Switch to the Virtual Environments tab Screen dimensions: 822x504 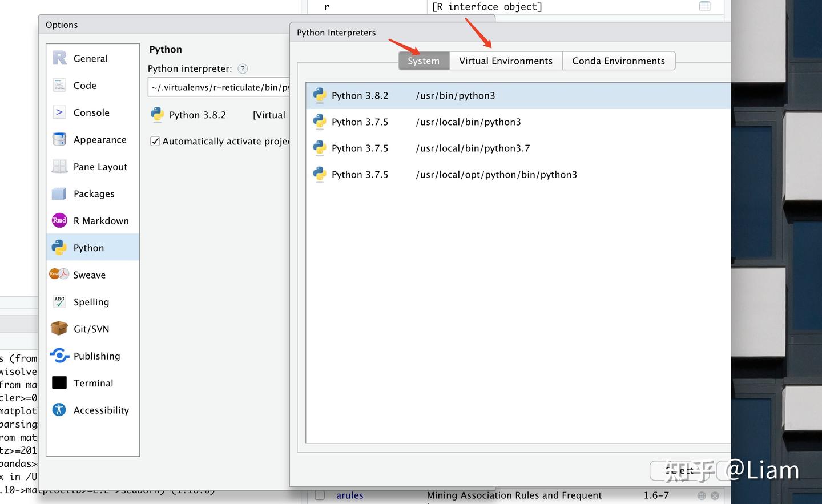(506, 61)
